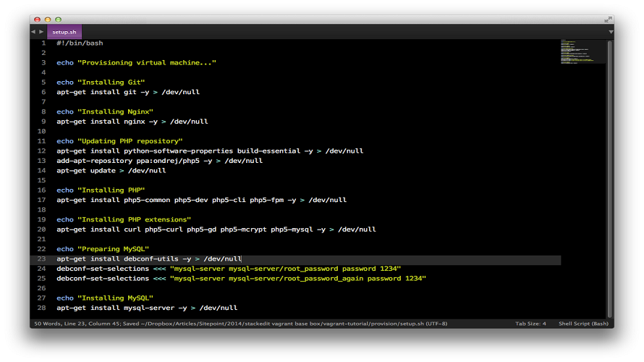Click the php5-common php5-dev install line
Viewport: 644px width, 362px height.
pos(202,200)
